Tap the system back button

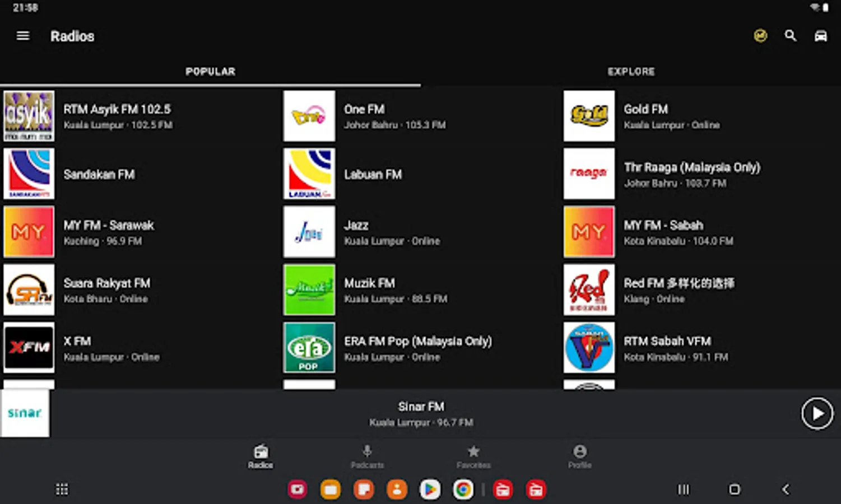tap(786, 489)
